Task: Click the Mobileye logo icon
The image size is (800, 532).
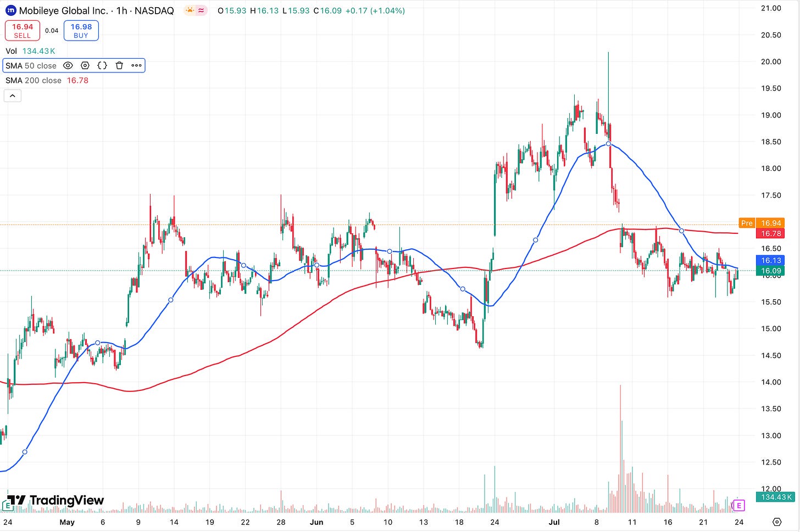Action: (x=11, y=10)
